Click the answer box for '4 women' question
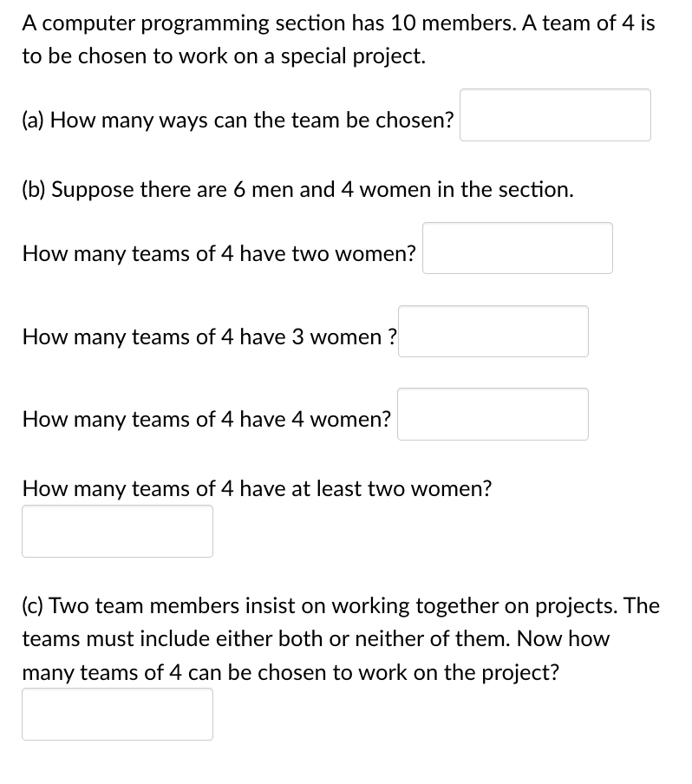 [x=493, y=414]
